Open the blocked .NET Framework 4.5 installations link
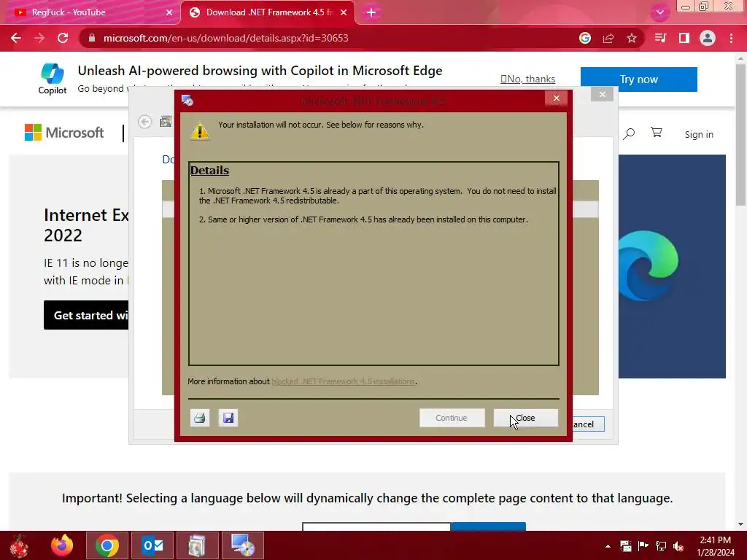 pos(343,381)
